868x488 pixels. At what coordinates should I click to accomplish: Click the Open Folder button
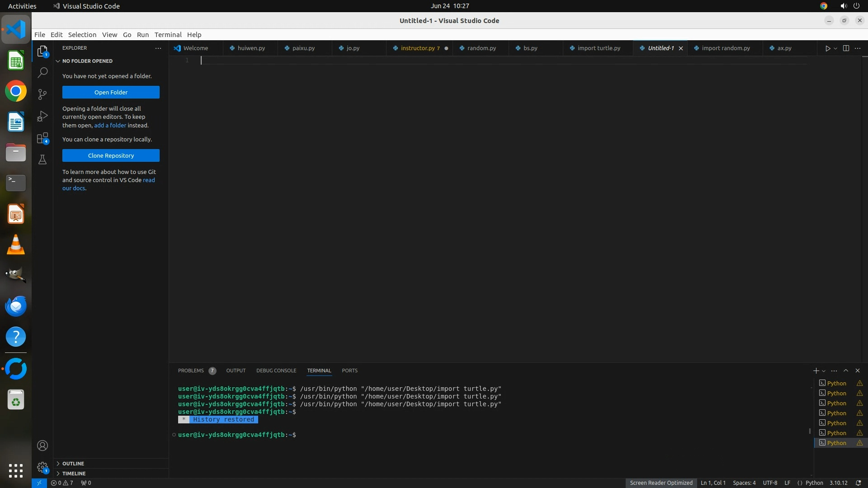[111, 92]
